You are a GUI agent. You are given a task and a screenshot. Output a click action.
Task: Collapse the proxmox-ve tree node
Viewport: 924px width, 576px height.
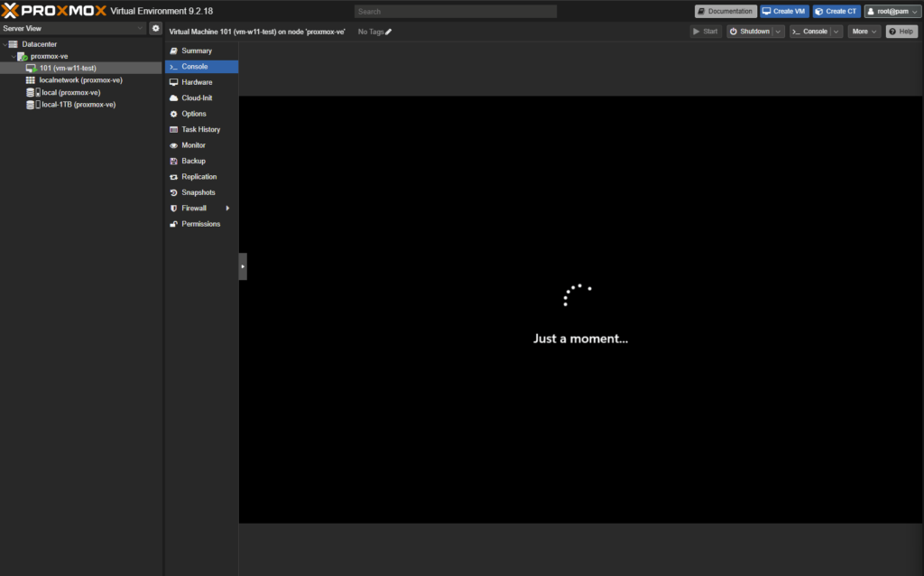tap(14, 57)
